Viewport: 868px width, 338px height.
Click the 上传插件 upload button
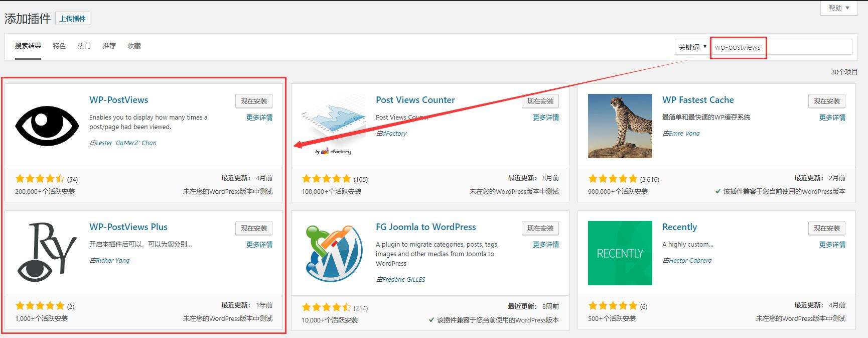click(73, 19)
